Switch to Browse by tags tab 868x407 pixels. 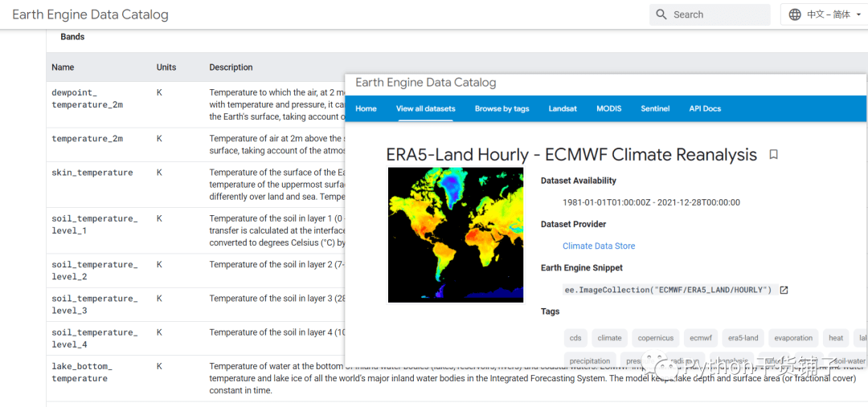[x=502, y=108]
